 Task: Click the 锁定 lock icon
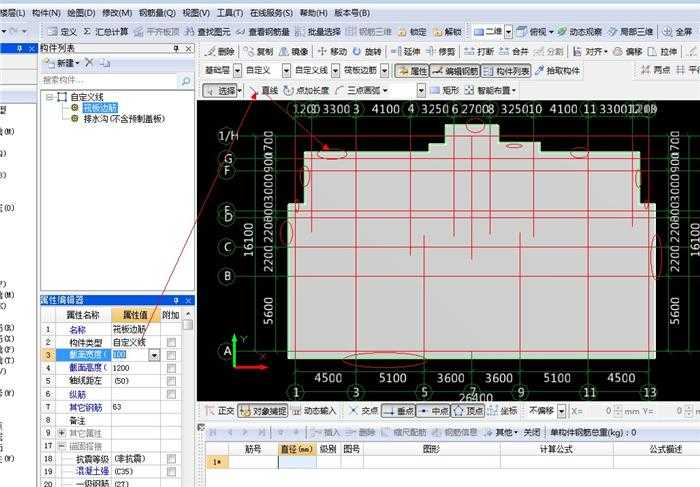pos(412,32)
